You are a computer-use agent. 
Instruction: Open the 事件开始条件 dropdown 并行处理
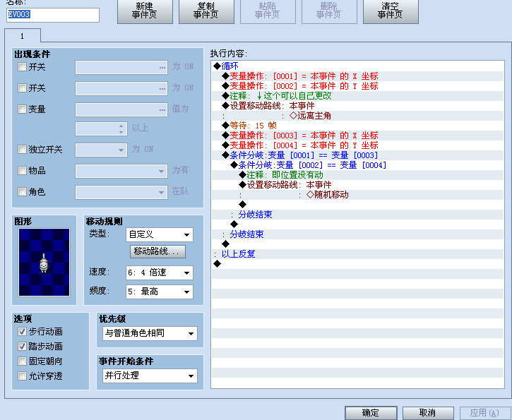click(x=150, y=376)
